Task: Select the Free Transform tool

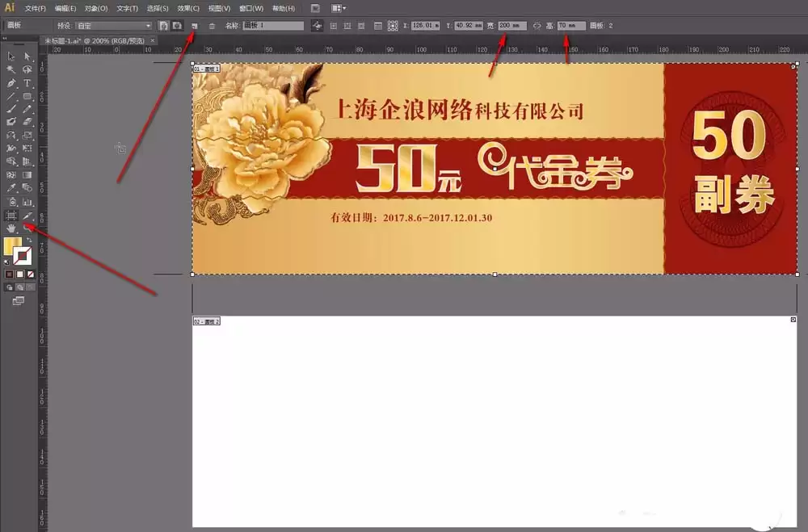Action: pos(27,149)
